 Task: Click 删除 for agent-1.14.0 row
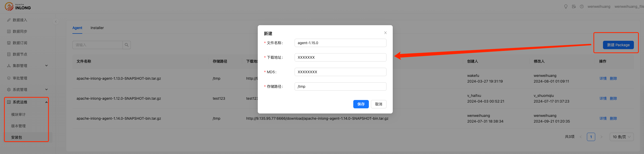click(x=613, y=118)
